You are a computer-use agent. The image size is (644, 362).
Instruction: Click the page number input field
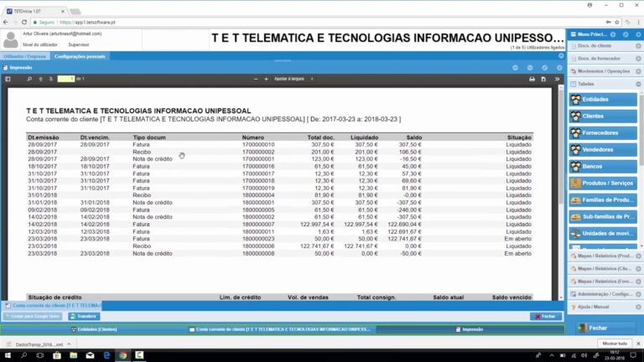(65, 79)
